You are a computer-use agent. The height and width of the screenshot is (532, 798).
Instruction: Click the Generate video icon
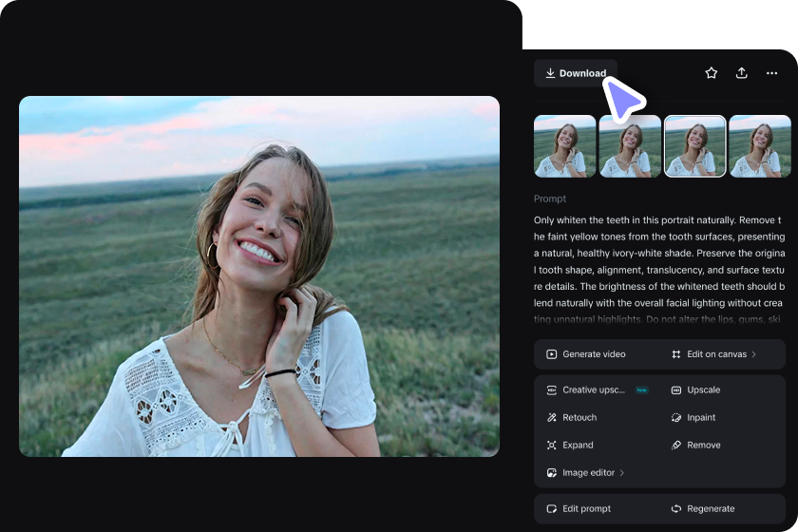(x=551, y=354)
